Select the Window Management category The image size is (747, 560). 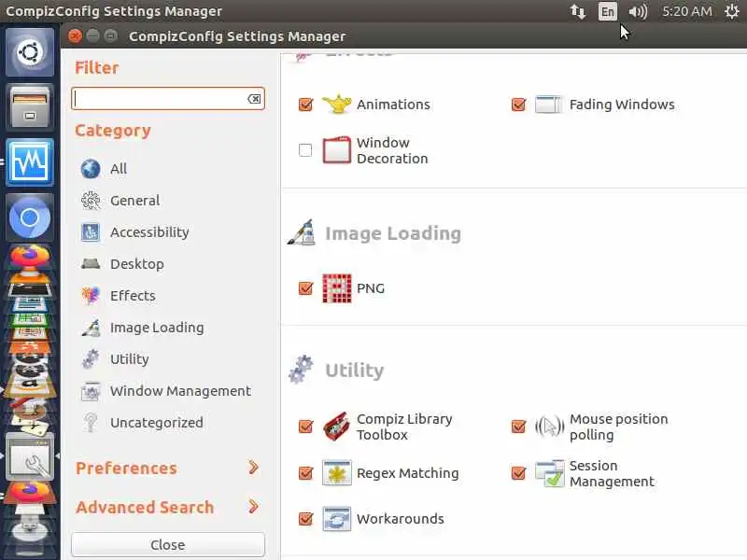[x=179, y=391]
